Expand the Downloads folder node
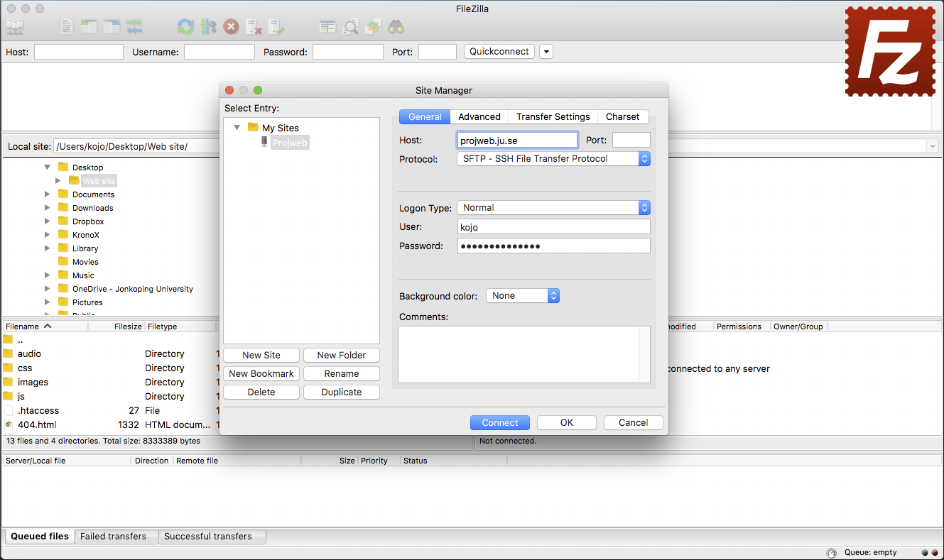This screenshot has width=944, height=560. [x=48, y=207]
